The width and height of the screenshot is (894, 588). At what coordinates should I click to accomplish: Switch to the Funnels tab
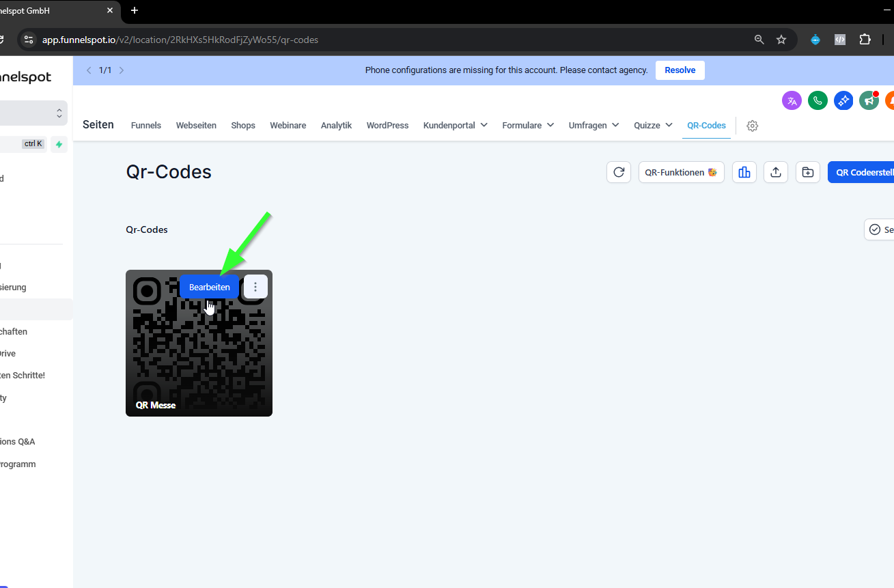(x=146, y=126)
